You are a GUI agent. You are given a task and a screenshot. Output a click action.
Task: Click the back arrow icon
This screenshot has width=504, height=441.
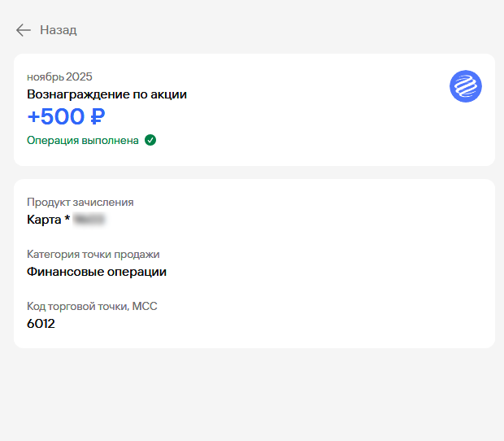coord(24,30)
